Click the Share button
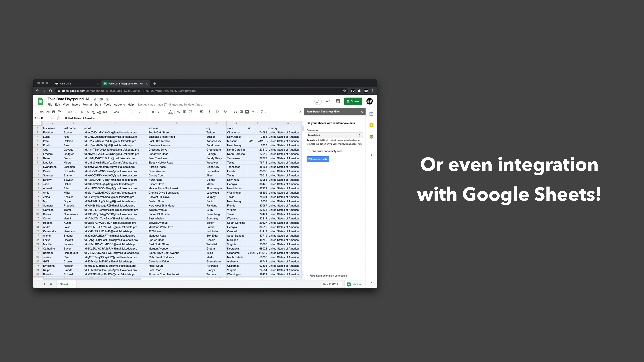 (353, 101)
